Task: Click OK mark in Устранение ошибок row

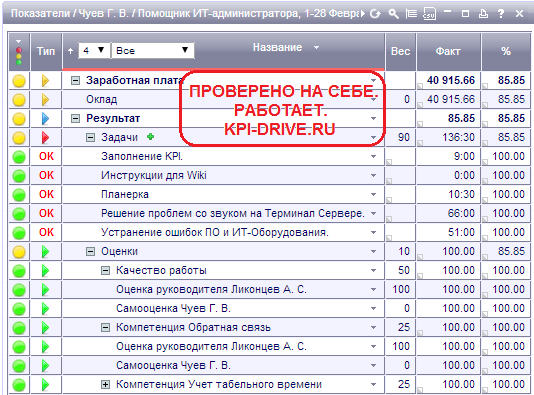Action: pyautogui.click(x=46, y=233)
